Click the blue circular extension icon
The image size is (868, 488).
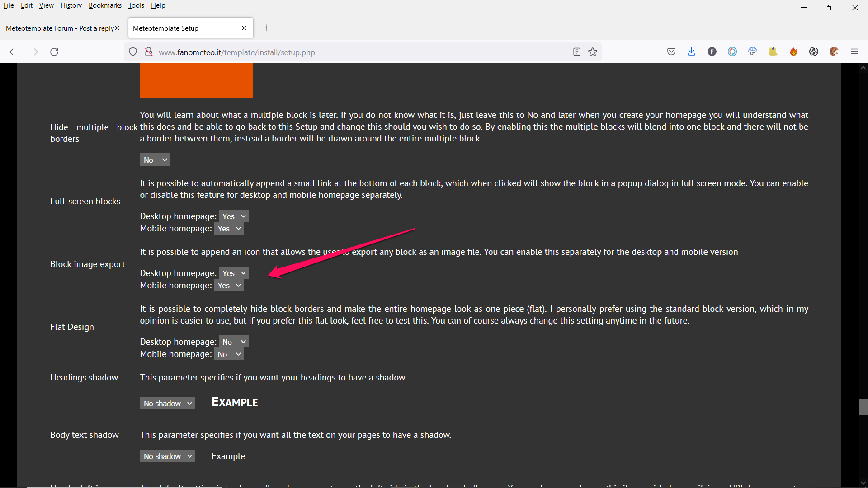pyautogui.click(x=732, y=52)
